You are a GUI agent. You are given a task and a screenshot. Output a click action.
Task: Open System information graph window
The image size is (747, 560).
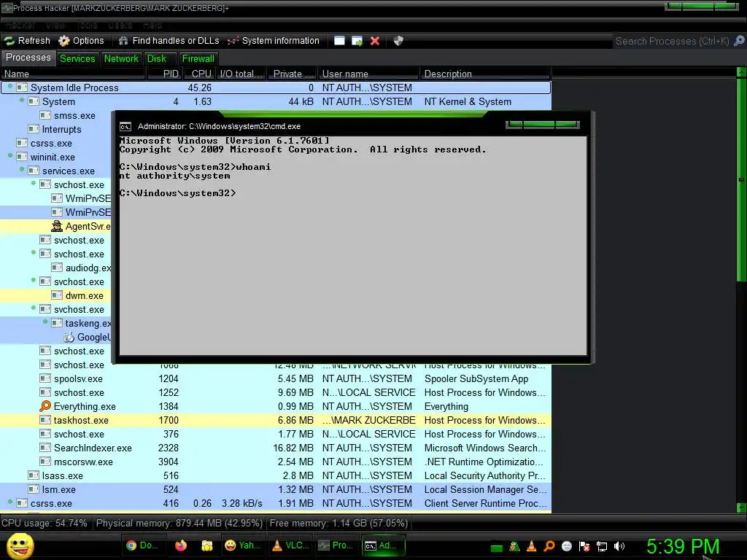[x=273, y=41]
